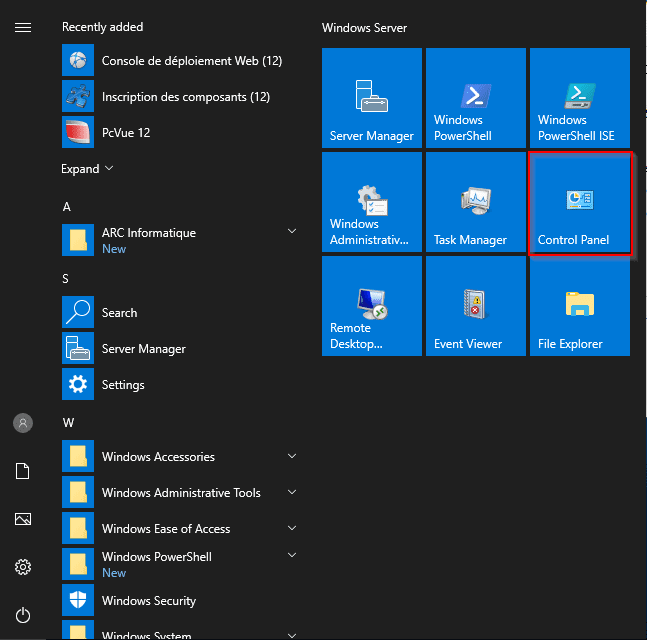The image size is (647, 640).
Task: Click the user account icon
Action: pyautogui.click(x=23, y=423)
